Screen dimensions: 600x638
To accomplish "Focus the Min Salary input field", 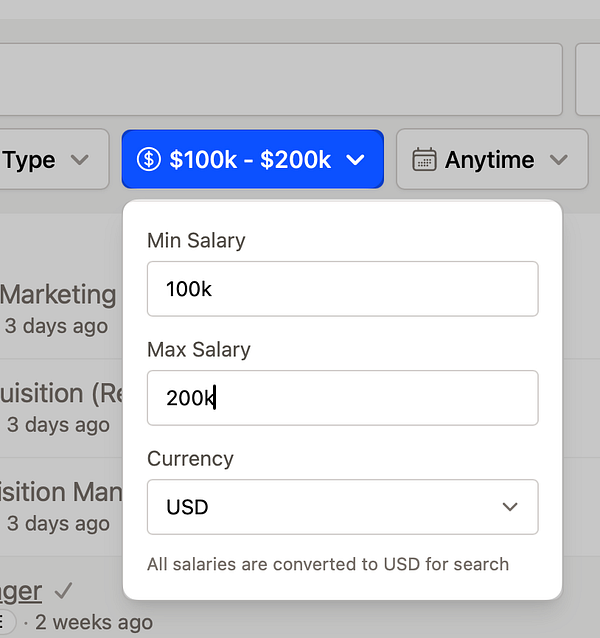I will pos(343,289).
